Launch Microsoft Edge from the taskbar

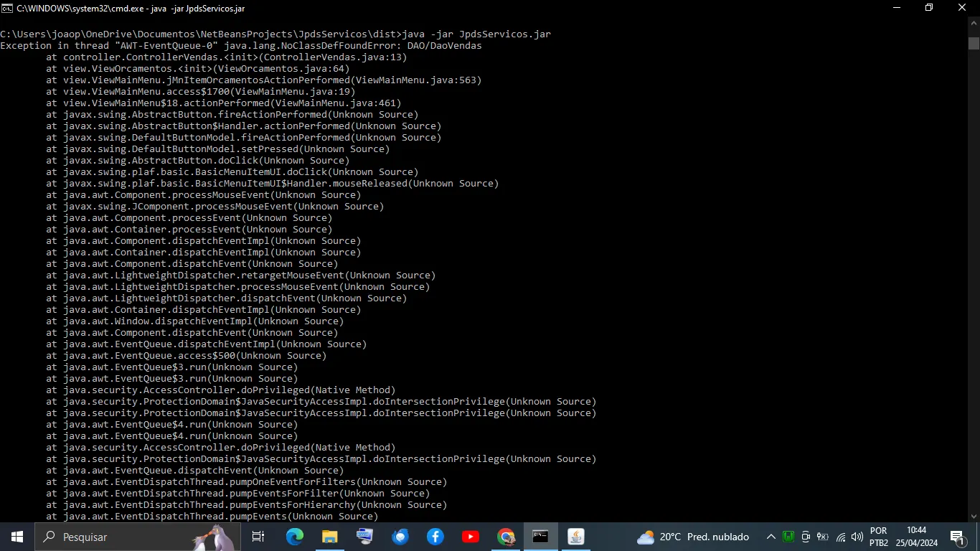pos(294,537)
